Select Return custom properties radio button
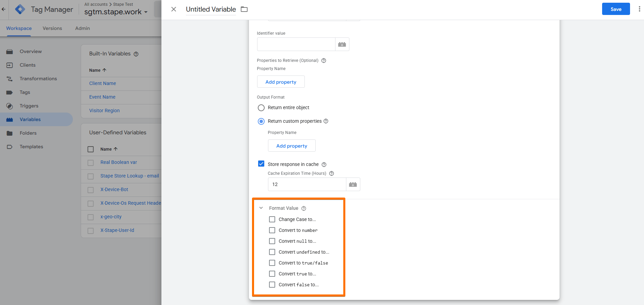This screenshot has height=305, width=644. (261, 121)
